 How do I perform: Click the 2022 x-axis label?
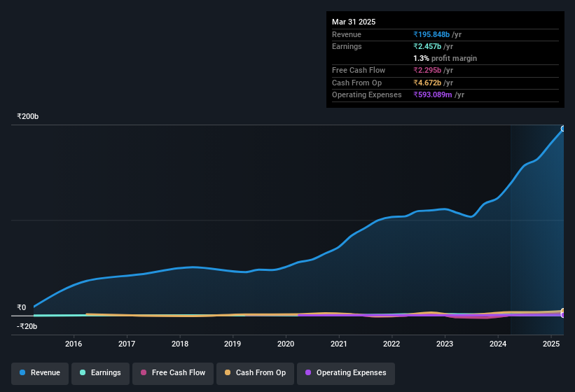[392, 344]
